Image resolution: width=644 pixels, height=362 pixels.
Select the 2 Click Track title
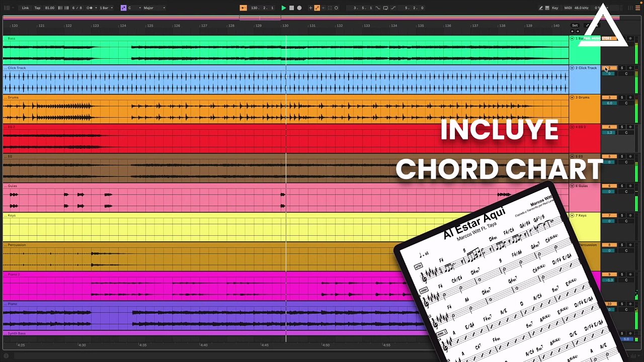pyautogui.click(x=586, y=68)
